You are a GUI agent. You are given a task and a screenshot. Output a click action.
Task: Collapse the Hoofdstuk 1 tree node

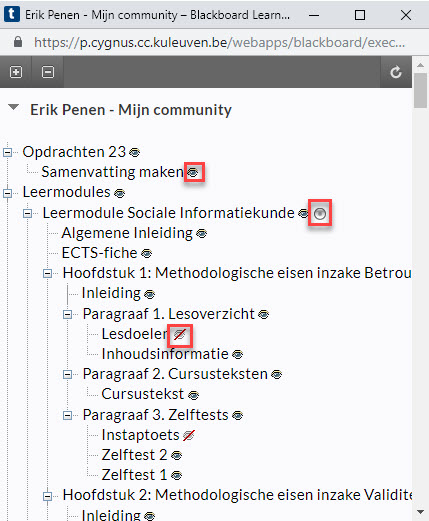pyautogui.click(x=47, y=274)
